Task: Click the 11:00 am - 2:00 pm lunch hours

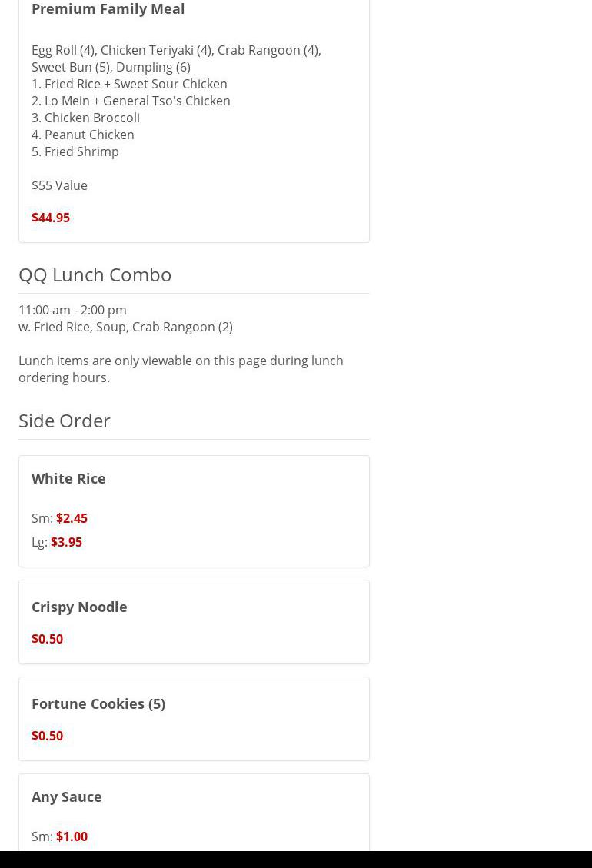Action: click(72, 310)
